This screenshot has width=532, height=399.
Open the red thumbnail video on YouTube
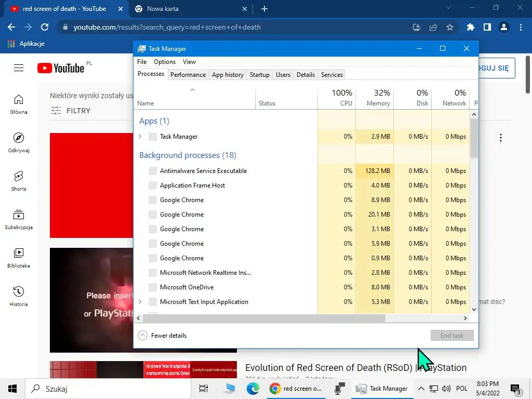pyautogui.click(x=91, y=185)
